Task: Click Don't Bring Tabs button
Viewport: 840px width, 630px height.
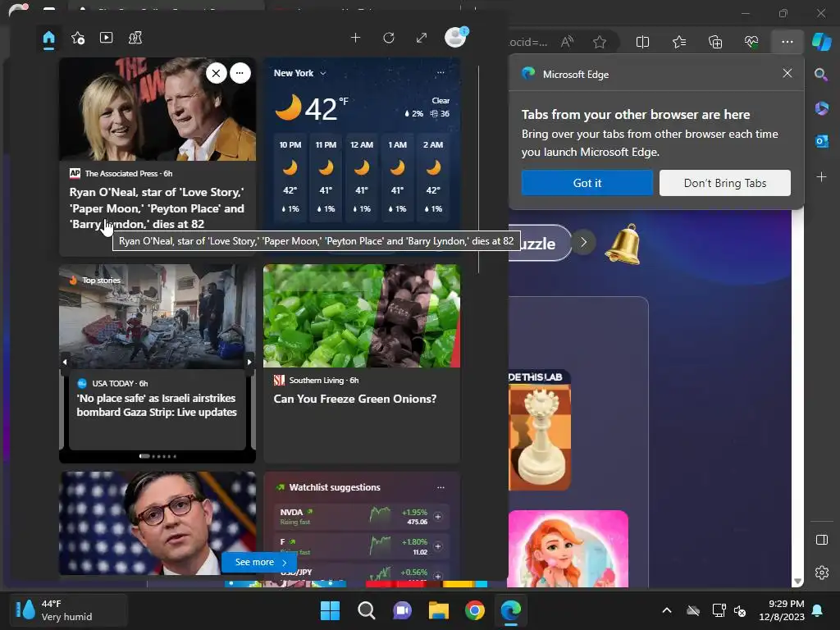Action: 725,183
